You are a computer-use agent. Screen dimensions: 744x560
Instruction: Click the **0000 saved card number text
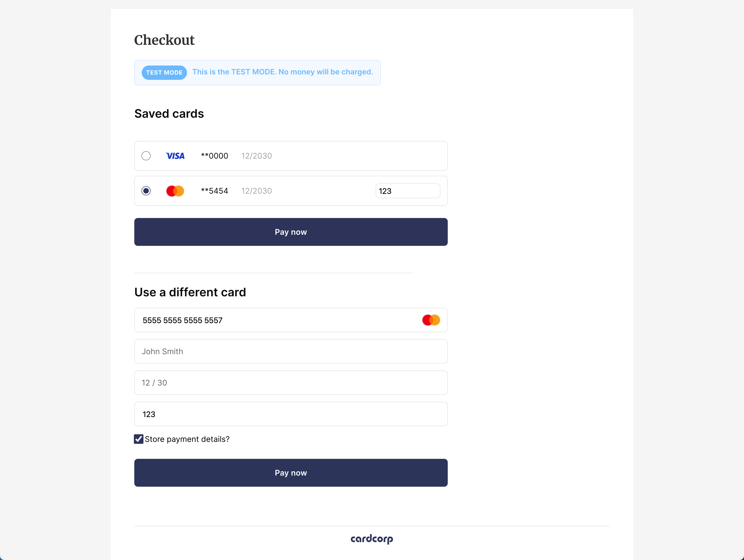point(215,156)
